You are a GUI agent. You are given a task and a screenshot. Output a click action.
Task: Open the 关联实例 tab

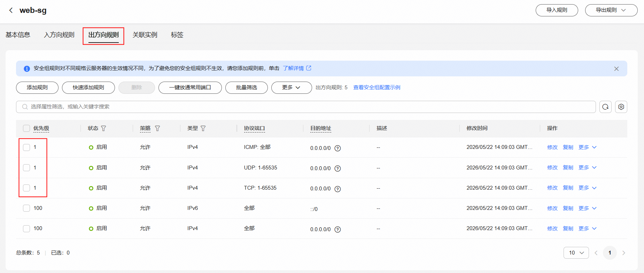pos(145,35)
